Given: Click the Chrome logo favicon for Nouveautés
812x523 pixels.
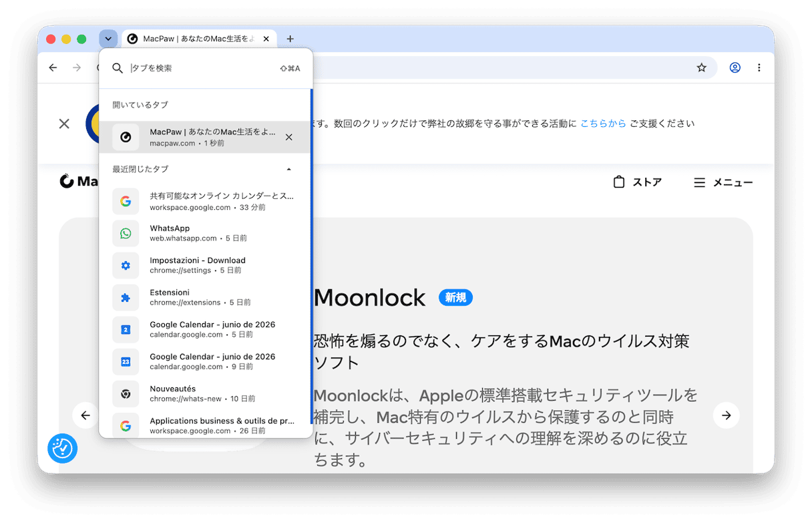Looking at the screenshot, I should (126, 393).
